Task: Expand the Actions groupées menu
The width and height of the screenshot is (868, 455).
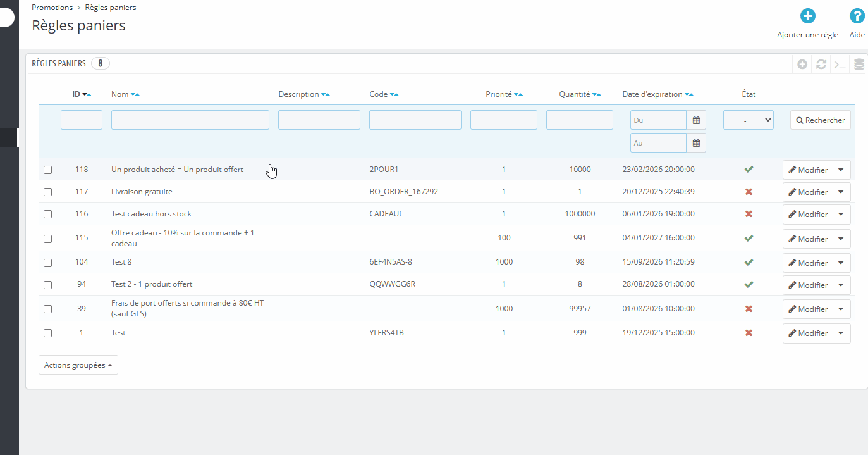Action: click(78, 365)
